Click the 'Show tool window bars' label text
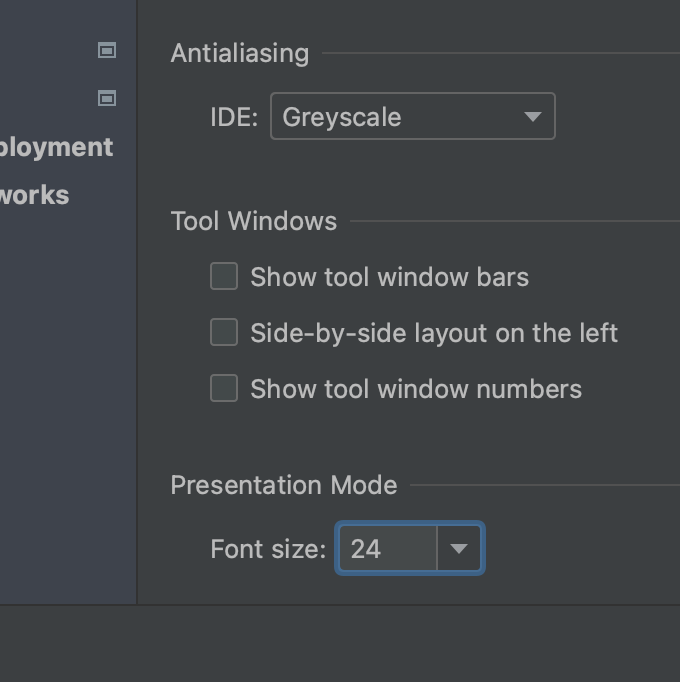This screenshot has width=680, height=682. (389, 277)
